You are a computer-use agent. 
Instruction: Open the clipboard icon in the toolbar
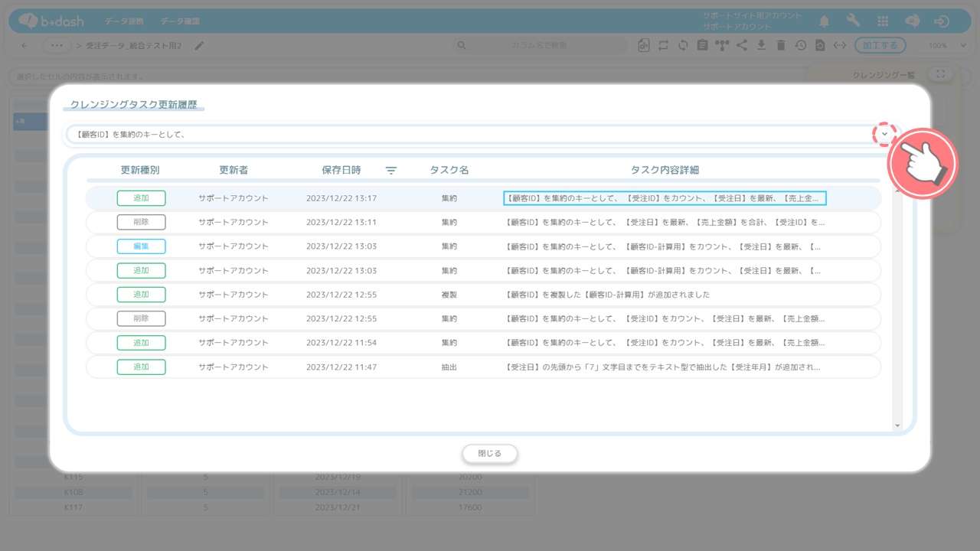[703, 45]
